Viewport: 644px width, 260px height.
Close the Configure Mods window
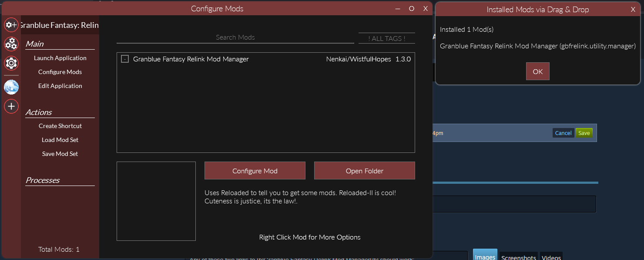click(x=426, y=9)
